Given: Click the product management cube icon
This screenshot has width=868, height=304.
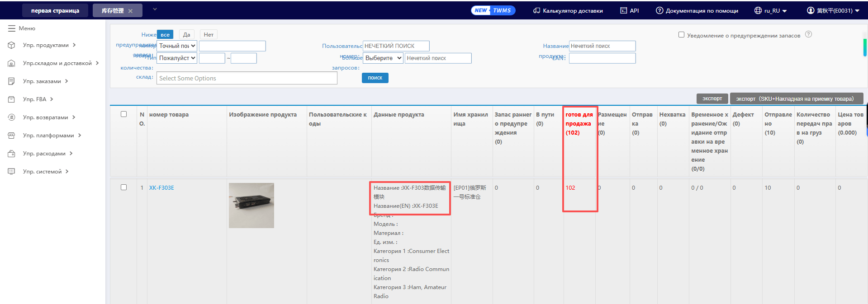Looking at the screenshot, I should click(x=12, y=45).
